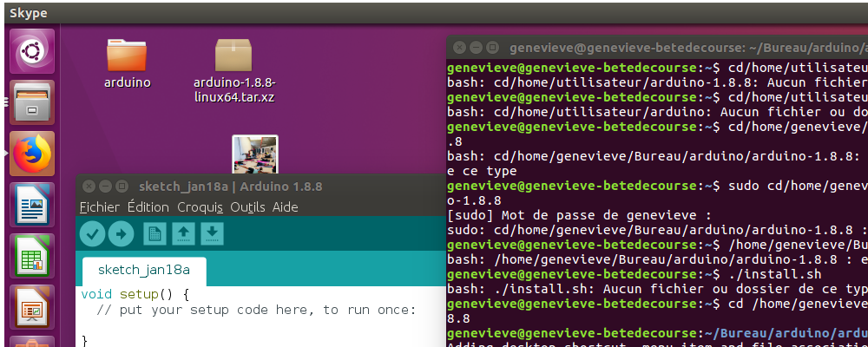Open the Outils menu

(x=247, y=207)
